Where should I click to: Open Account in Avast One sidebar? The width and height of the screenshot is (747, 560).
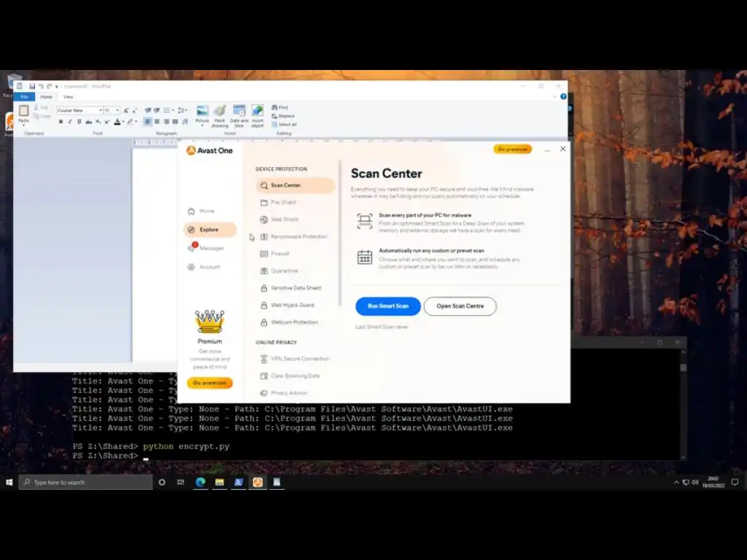(204, 267)
